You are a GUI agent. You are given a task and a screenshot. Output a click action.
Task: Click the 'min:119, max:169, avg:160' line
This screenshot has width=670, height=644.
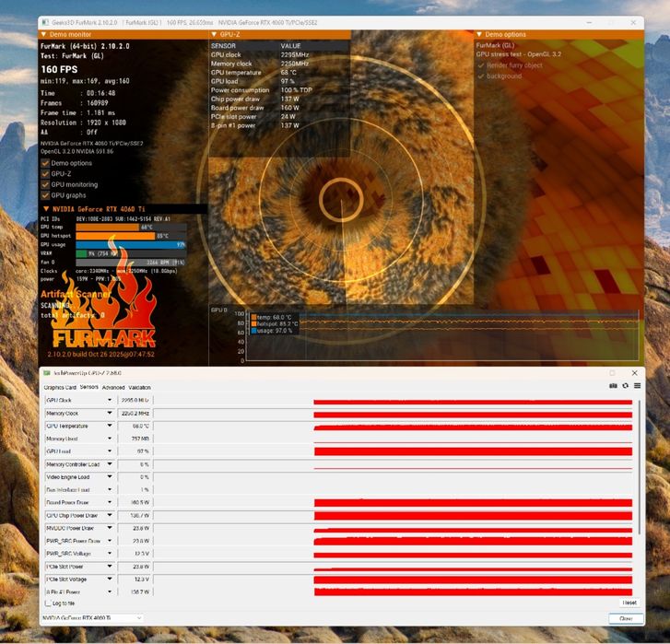(85, 81)
